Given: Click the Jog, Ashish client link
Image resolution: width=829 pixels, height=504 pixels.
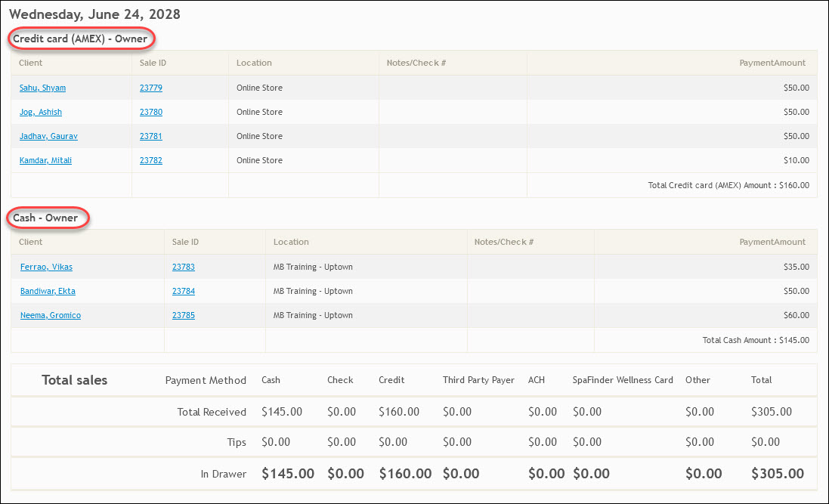Looking at the screenshot, I should pos(41,112).
